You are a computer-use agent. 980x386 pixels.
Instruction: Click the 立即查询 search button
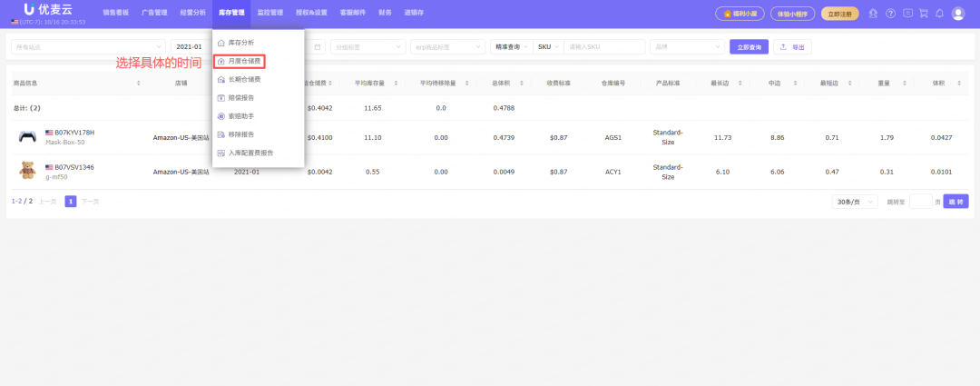[749, 46]
